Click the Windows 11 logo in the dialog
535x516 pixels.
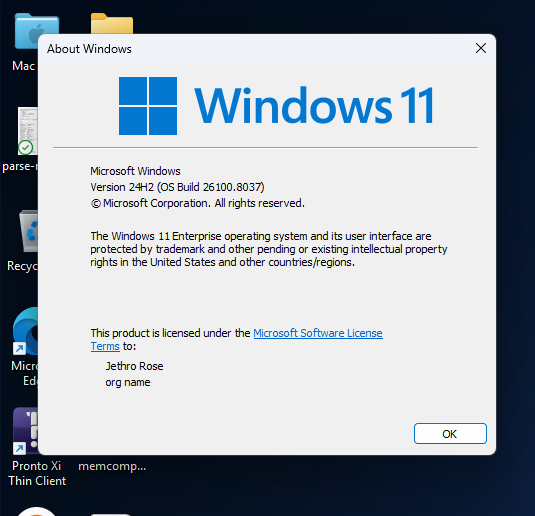(x=276, y=105)
